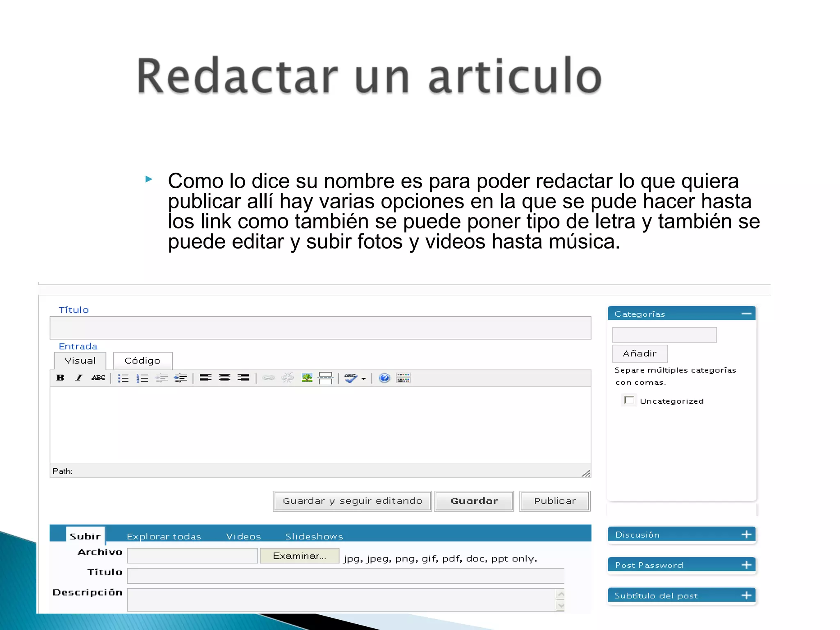The width and height of the screenshot is (840, 630).
Task: Click the 'Separe múltiples categorías' hint text
Action: pos(676,376)
